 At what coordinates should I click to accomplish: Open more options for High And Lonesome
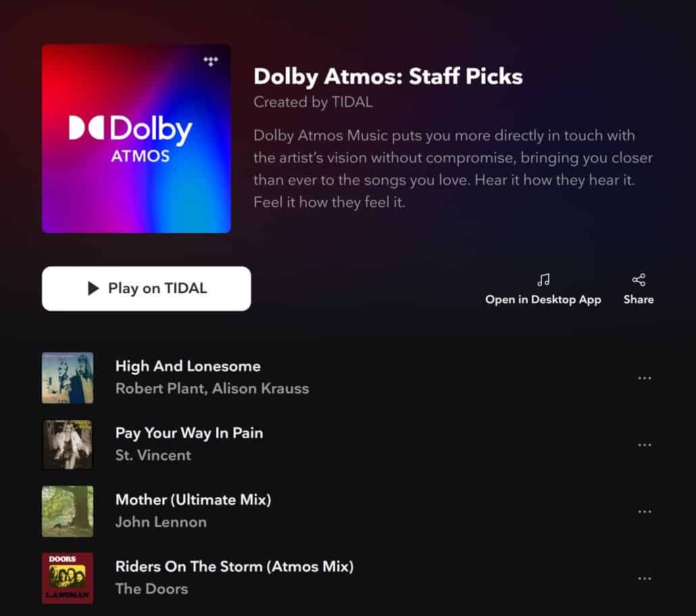click(x=645, y=378)
